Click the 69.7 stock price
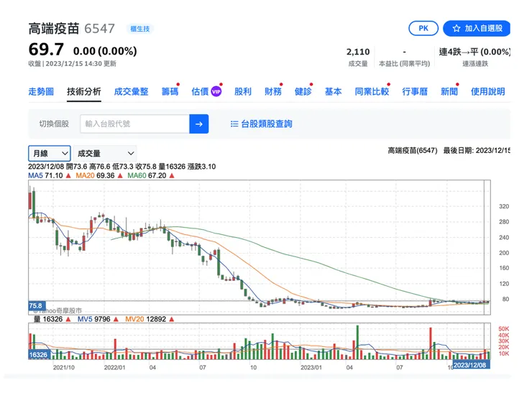The image size is (532, 393). click(x=46, y=50)
